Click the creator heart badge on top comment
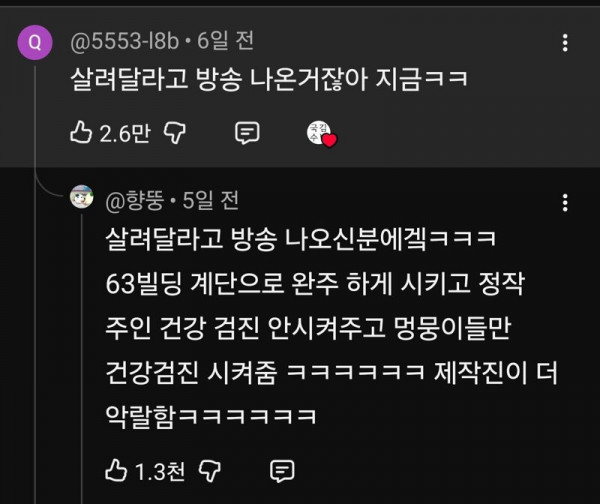This screenshot has height=504, width=600. tap(322, 134)
